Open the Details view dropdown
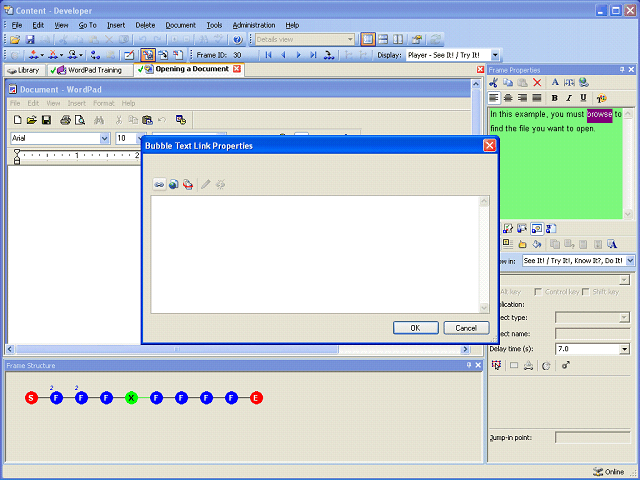The width and height of the screenshot is (640, 480). [x=350, y=40]
